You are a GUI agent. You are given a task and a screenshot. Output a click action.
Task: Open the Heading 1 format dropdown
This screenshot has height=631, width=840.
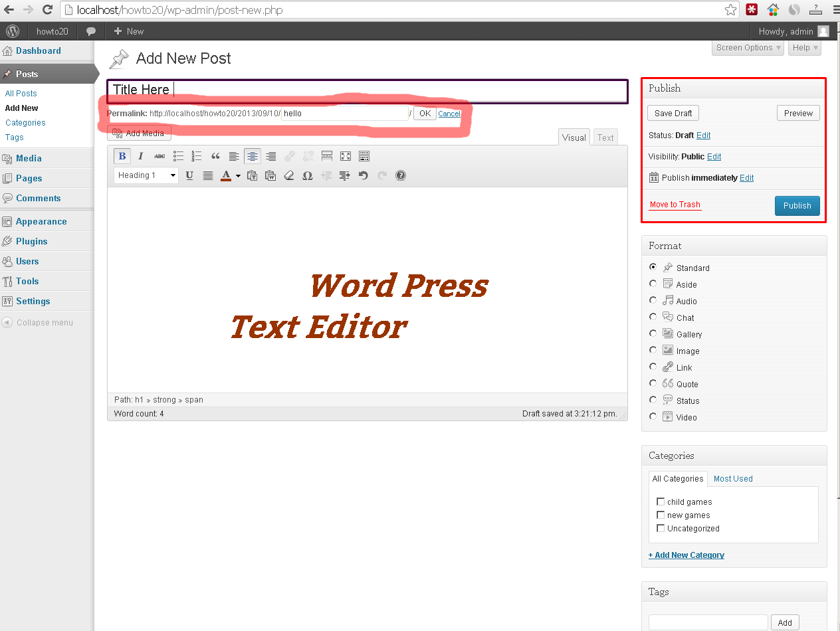click(x=146, y=175)
